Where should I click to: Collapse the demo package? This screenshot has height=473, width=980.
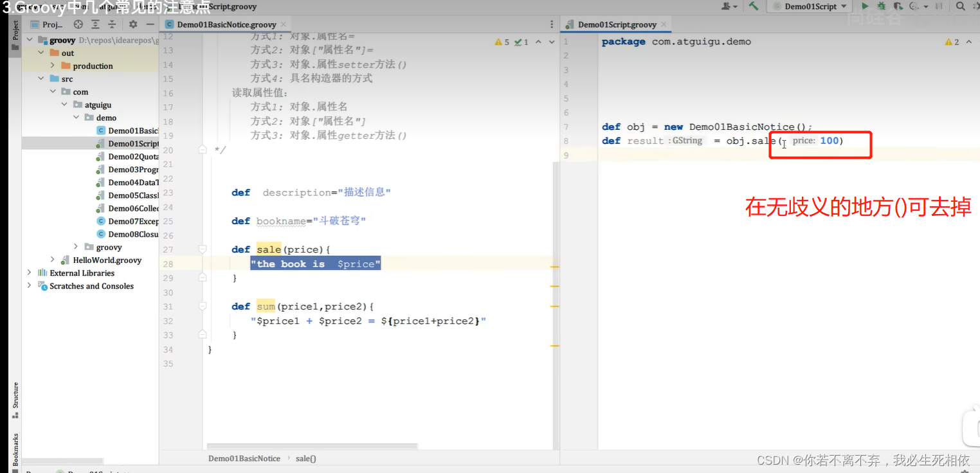pos(76,118)
